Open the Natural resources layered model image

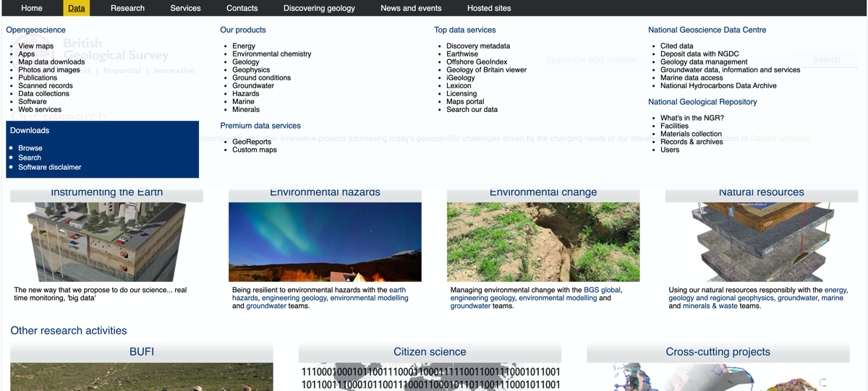(x=761, y=241)
